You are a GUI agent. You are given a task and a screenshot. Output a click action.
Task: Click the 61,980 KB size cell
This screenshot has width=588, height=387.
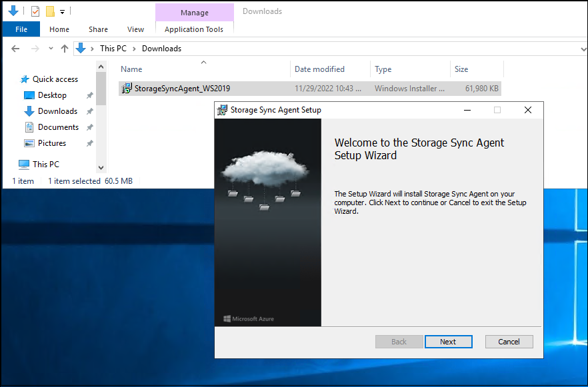pyautogui.click(x=482, y=89)
